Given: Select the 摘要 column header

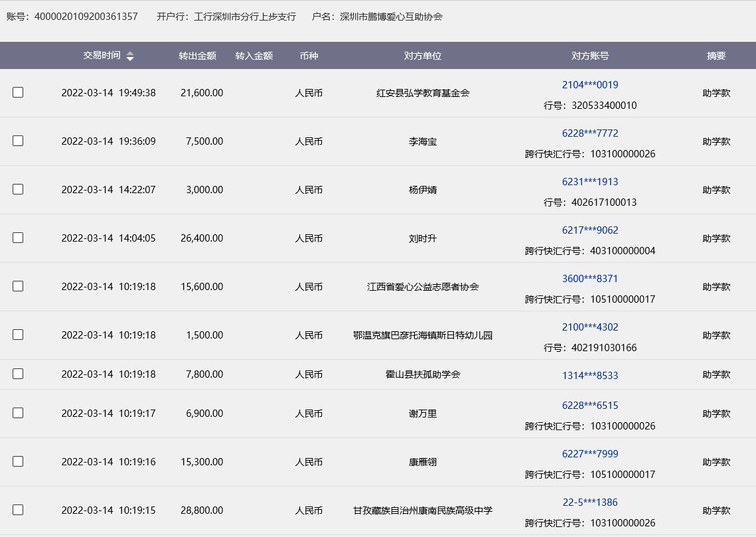Looking at the screenshot, I should pos(716,56).
